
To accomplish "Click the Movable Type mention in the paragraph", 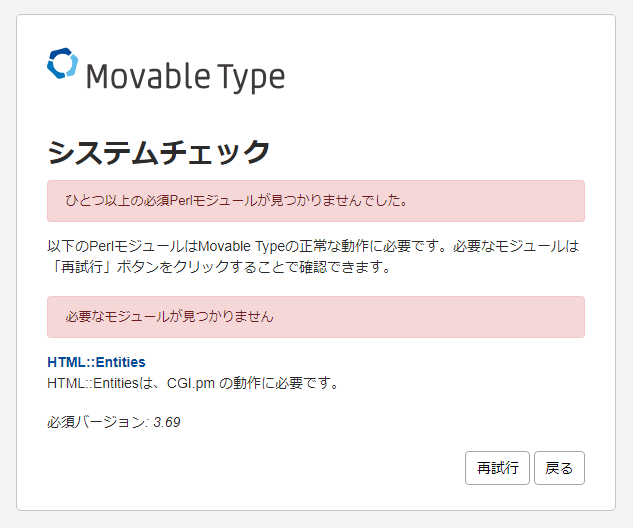I will tap(241, 246).
